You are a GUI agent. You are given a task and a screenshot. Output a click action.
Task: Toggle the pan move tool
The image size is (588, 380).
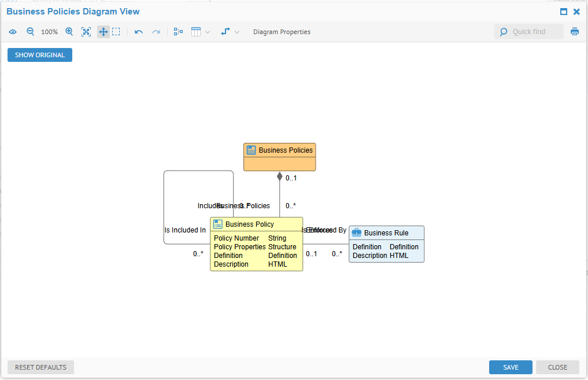(x=103, y=32)
